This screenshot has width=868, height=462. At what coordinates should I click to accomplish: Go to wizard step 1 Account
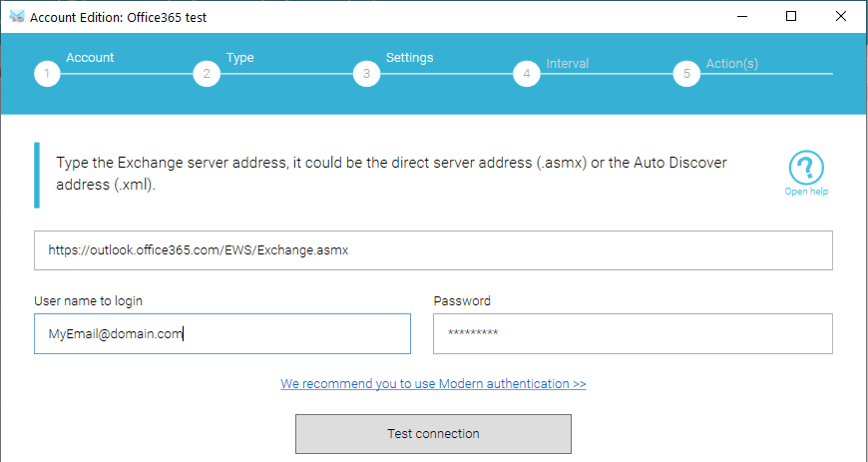click(x=47, y=74)
